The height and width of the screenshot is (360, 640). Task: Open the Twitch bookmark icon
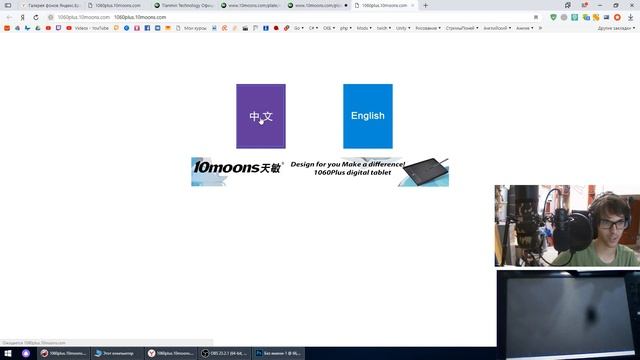58,28
